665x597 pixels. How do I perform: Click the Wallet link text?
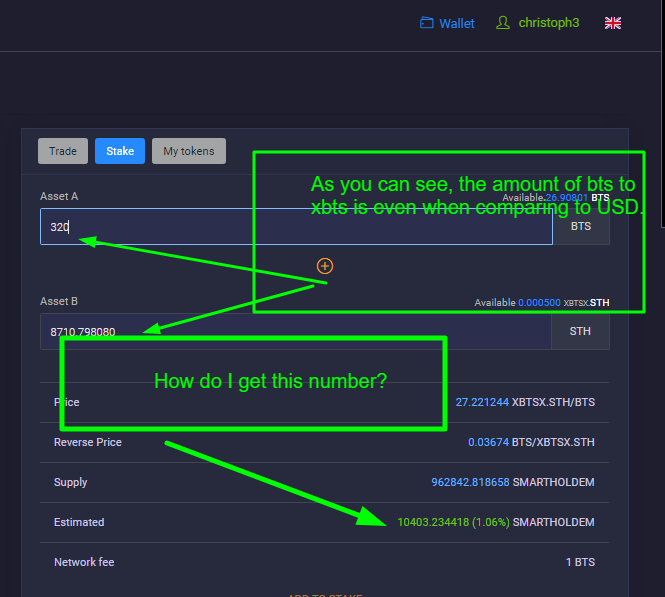pos(457,23)
